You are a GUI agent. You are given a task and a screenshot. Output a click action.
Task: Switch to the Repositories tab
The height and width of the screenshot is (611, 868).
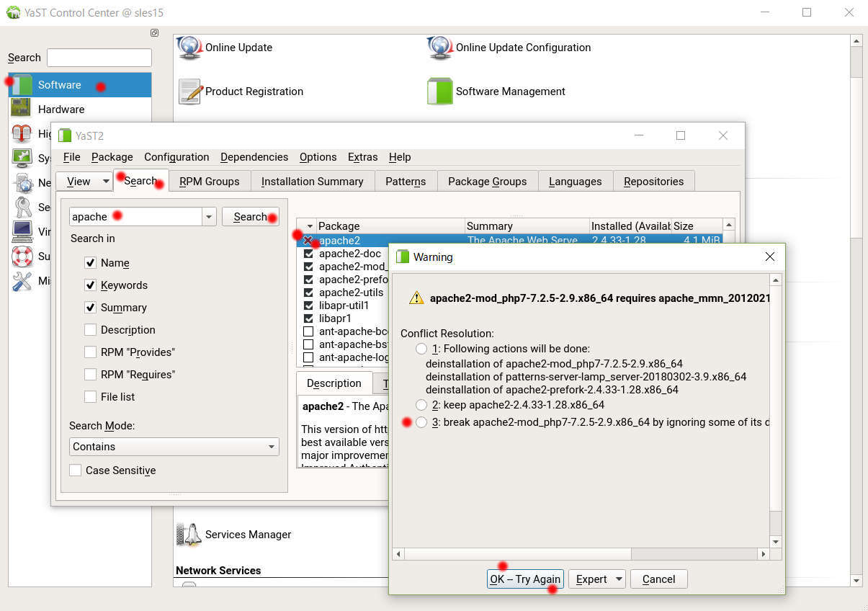654,182
